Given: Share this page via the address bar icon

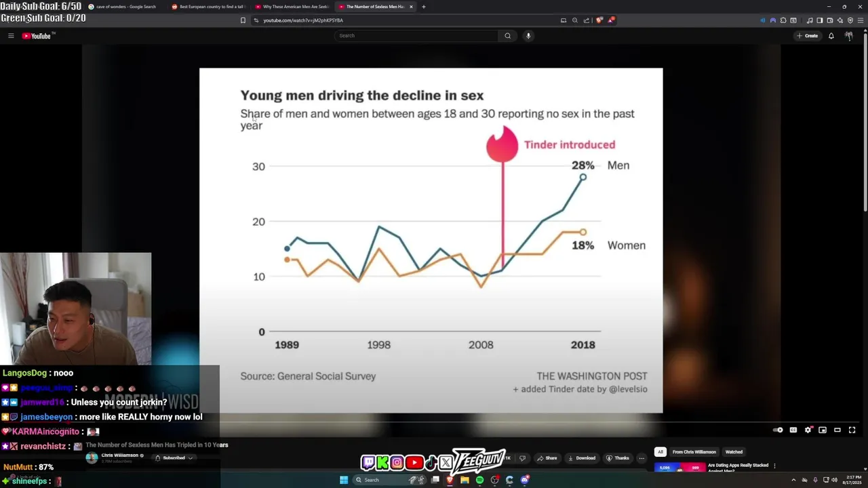Looking at the screenshot, I should (587, 20).
